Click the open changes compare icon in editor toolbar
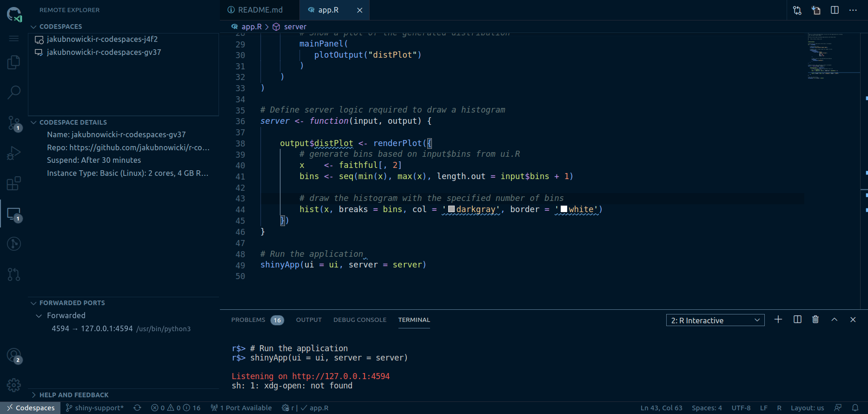 797,10
